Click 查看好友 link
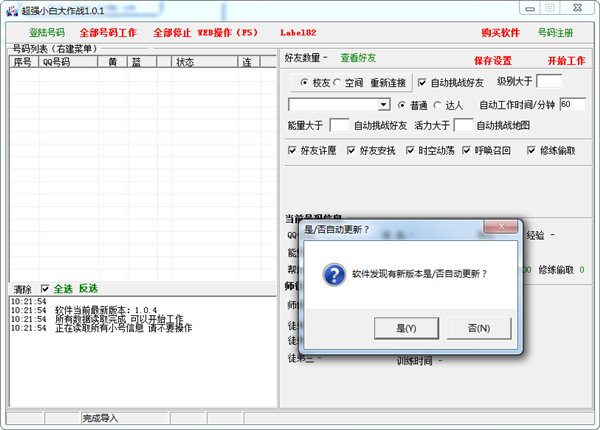The image size is (600, 430). click(358, 58)
